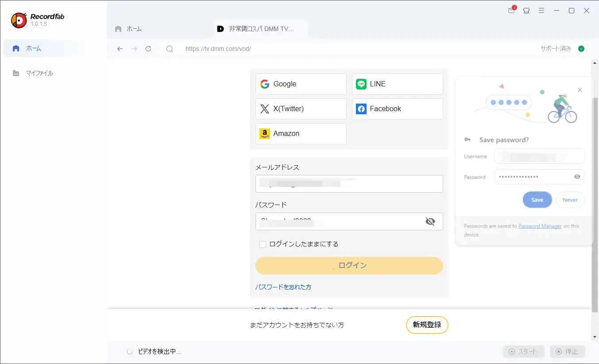Reload the page with refresh icon

[x=148, y=49]
